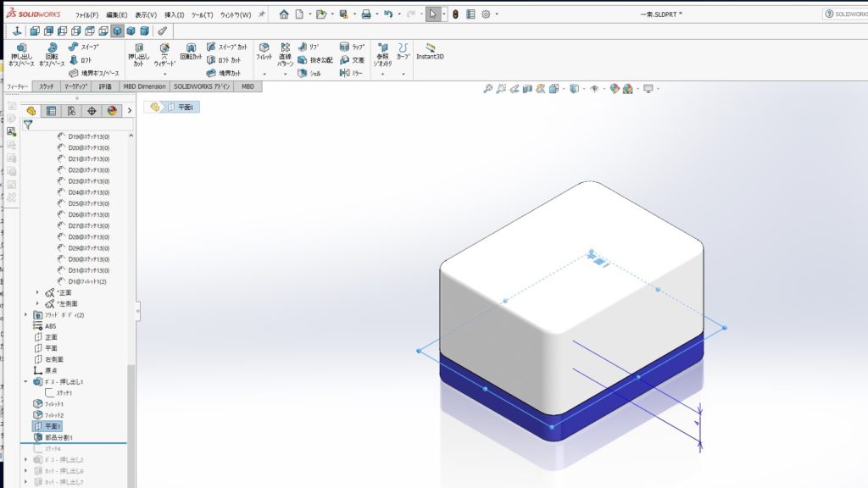
Task: Expand the ソリッドボディ(2) folder
Action: tap(26, 315)
